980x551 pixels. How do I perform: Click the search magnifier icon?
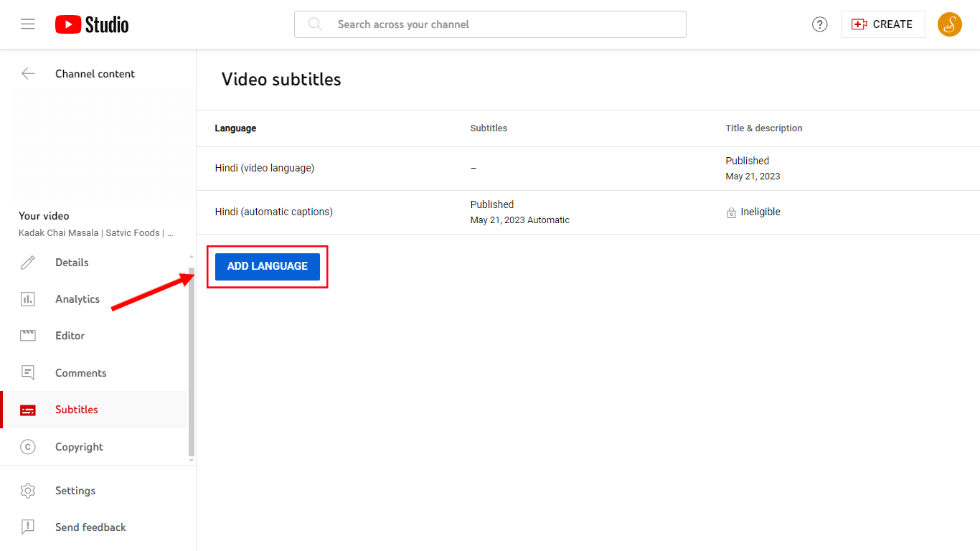tap(314, 24)
